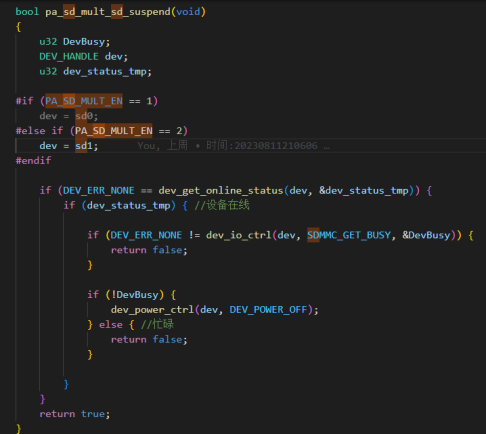Click dev_status_tmp in its u32 declaration
The width and height of the screenshot is (486, 434).
(105, 72)
